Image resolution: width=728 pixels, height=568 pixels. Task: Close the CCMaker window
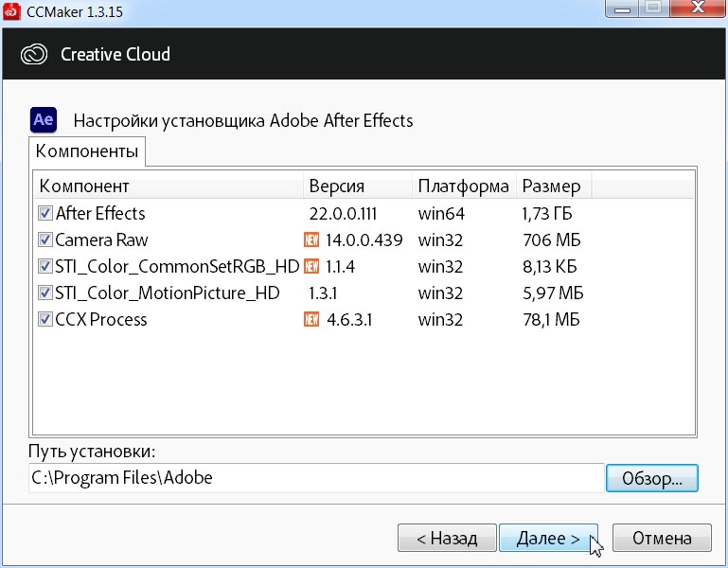699,9
